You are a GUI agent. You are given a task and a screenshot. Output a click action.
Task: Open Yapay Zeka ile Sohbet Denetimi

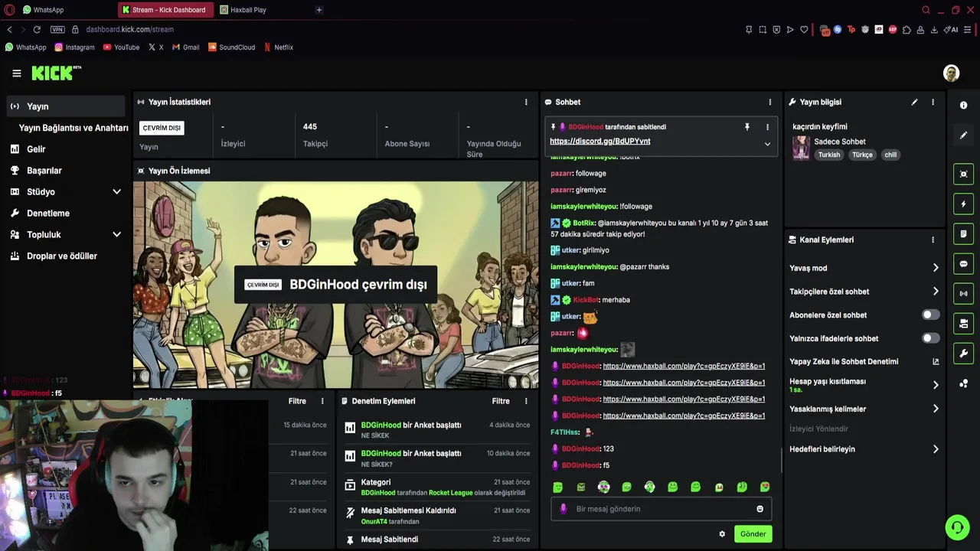[x=864, y=361]
